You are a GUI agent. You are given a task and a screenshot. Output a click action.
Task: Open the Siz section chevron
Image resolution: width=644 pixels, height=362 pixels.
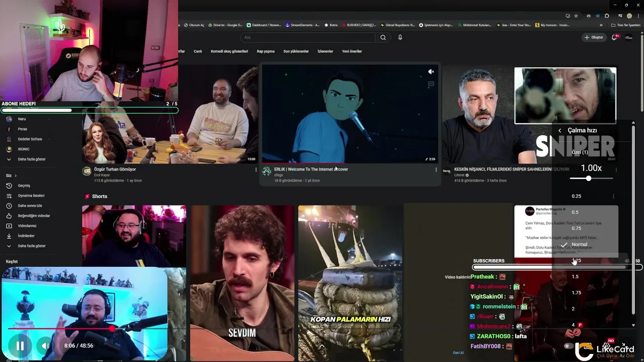[16, 175]
